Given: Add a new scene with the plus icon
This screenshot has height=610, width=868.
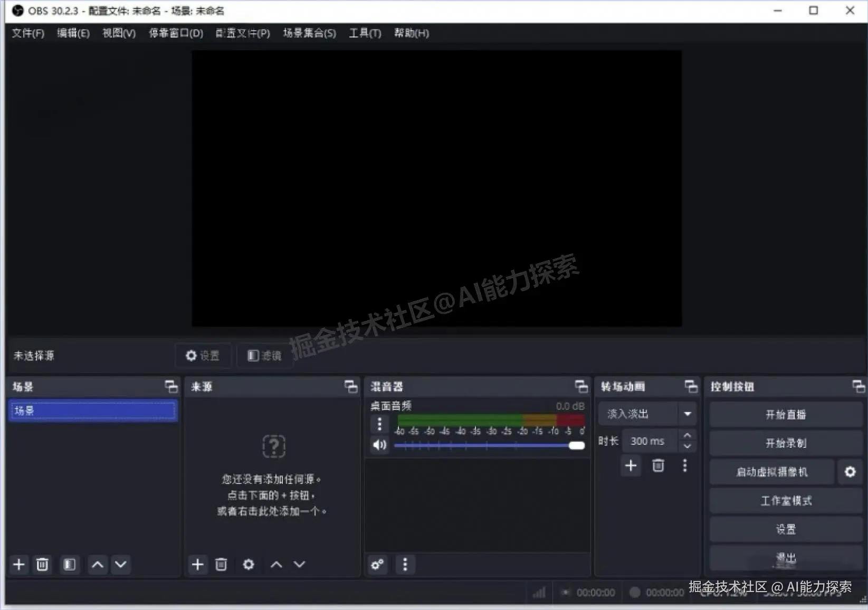Looking at the screenshot, I should pyautogui.click(x=18, y=564).
